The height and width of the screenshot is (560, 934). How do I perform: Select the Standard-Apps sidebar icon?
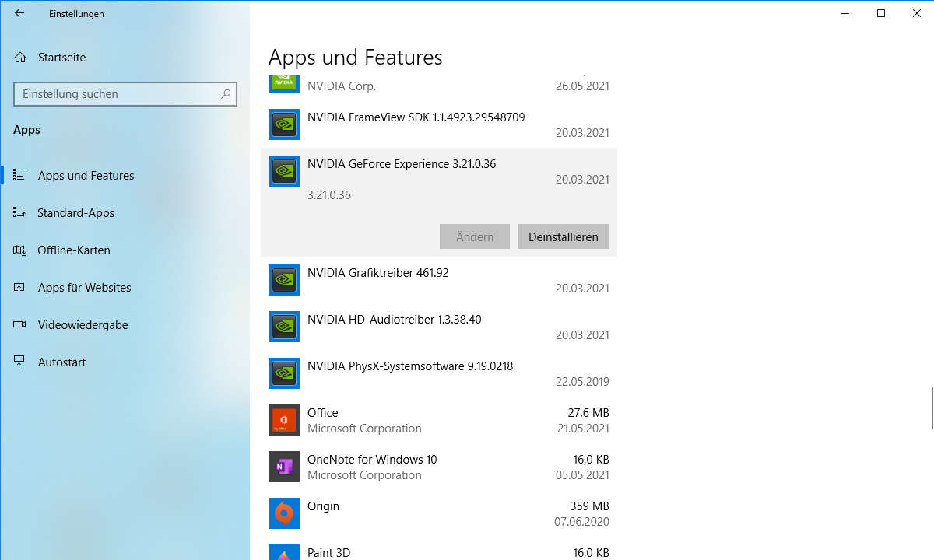click(20, 212)
